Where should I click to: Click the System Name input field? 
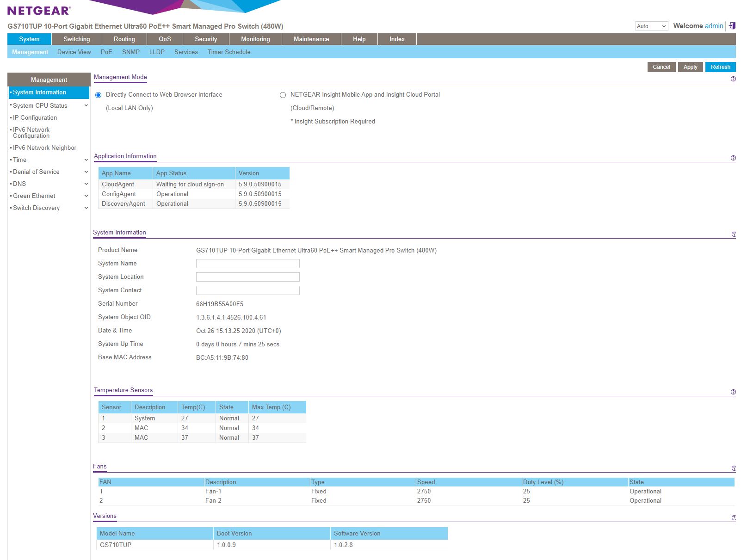tap(247, 264)
